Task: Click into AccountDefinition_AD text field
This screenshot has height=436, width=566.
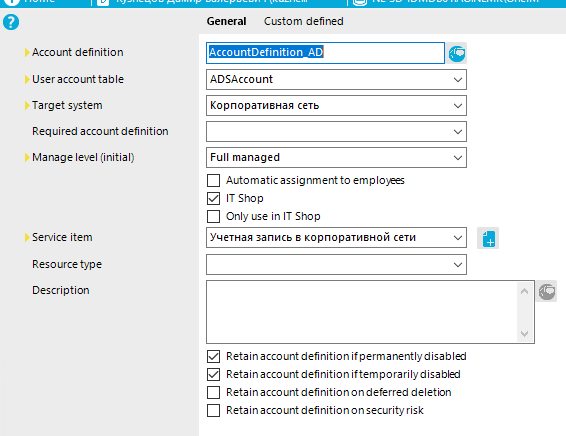Action: click(x=325, y=53)
